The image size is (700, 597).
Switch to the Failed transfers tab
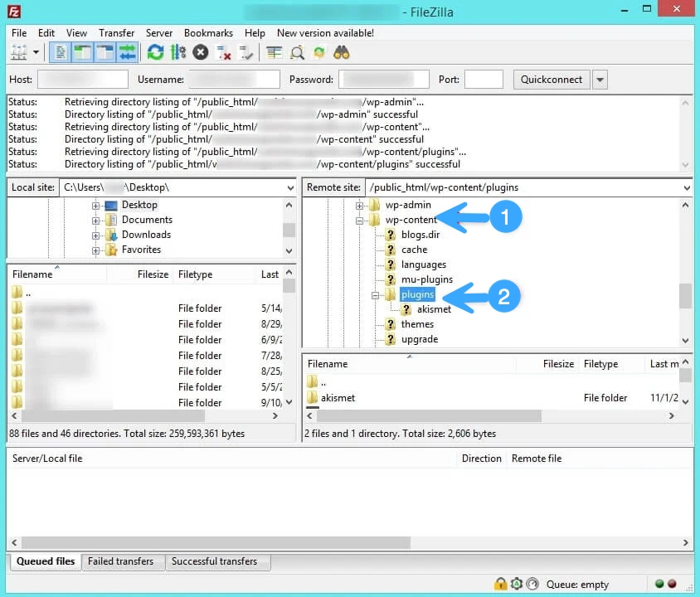123,561
